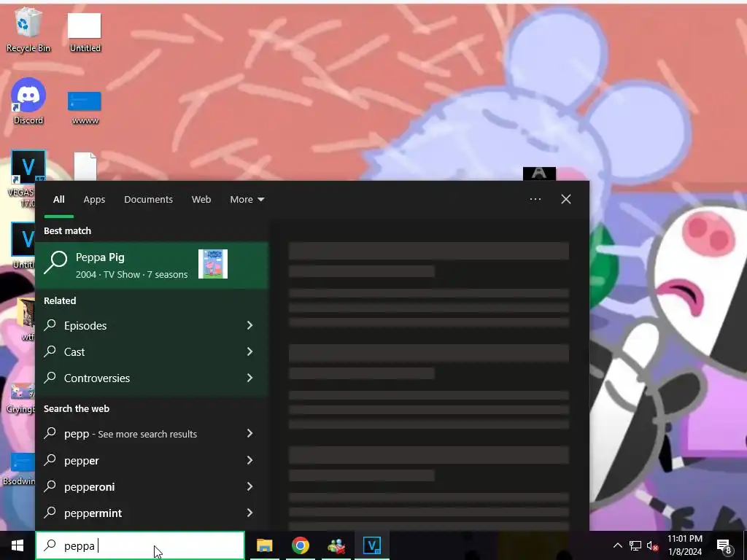This screenshot has width=747, height=560.
Task: Switch to the Documents search tab
Action: pyautogui.click(x=148, y=200)
